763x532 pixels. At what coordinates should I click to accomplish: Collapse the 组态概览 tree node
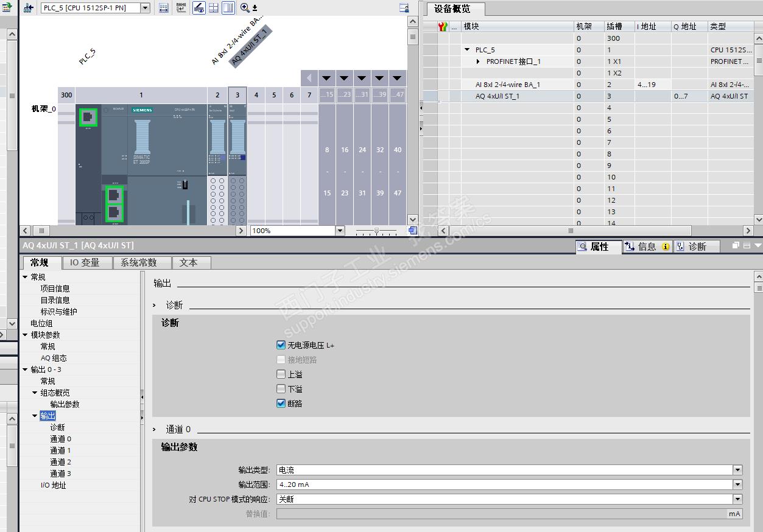(x=35, y=393)
